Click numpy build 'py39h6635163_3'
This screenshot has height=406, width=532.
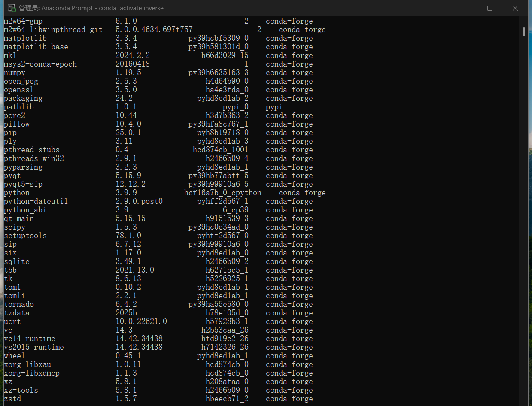[x=219, y=73]
